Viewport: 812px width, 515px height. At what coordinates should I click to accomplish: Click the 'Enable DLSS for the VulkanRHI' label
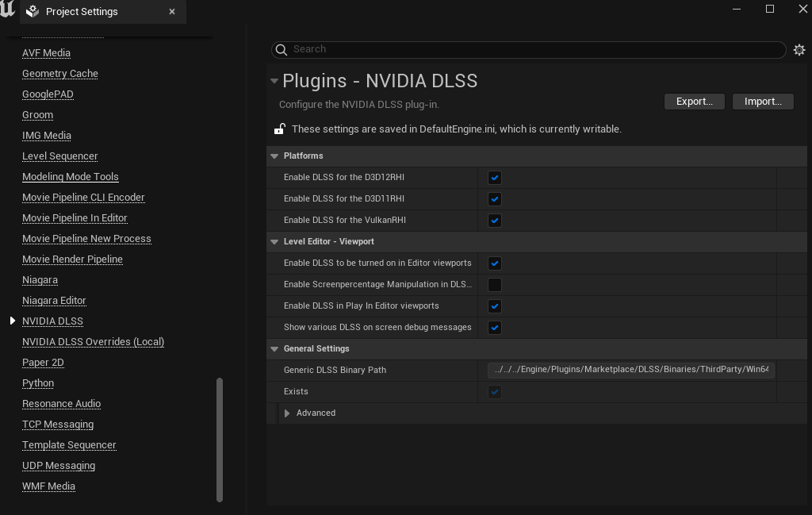coord(345,220)
